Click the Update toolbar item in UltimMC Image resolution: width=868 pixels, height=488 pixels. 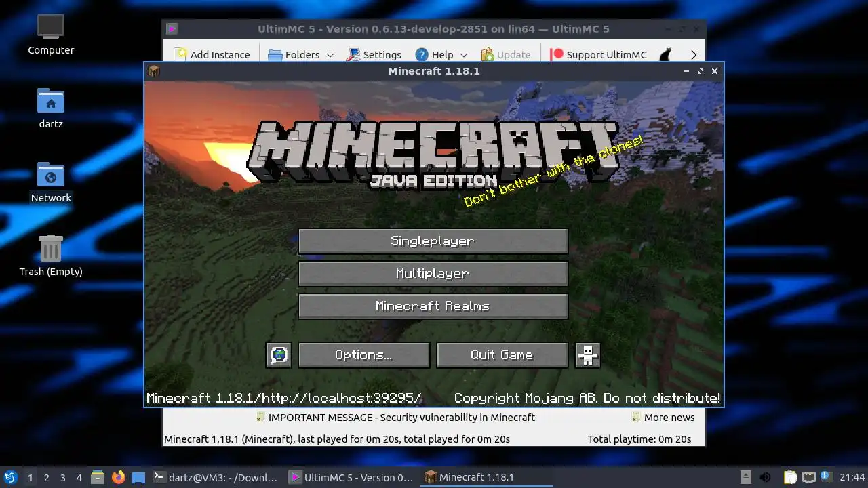(x=506, y=54)
